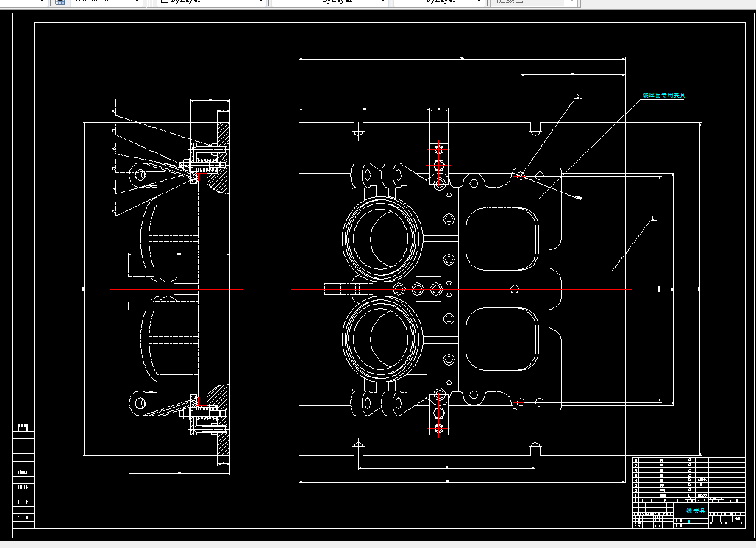Open the ByLayer color control dropdown

pyautogui.click(x=261, y=1)
